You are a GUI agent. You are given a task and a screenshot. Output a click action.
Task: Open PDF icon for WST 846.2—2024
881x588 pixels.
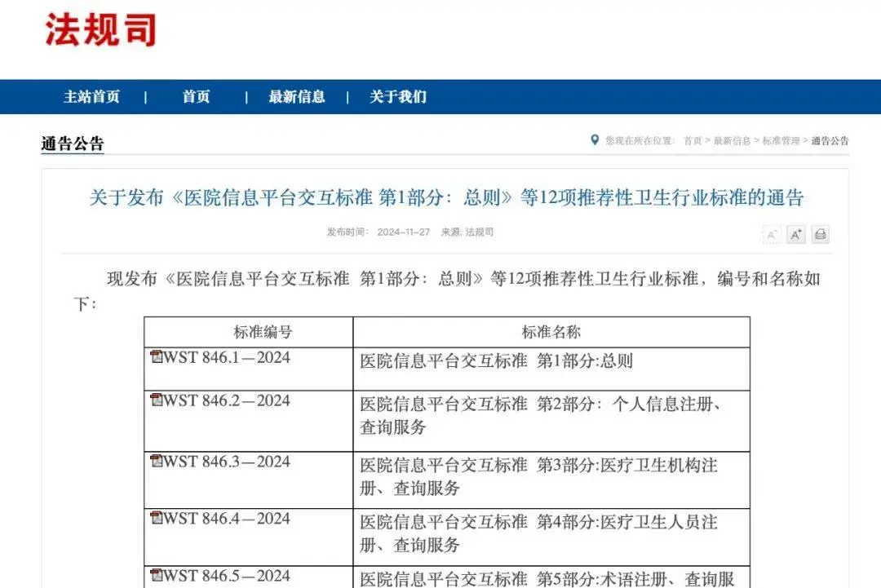point(156,400)
